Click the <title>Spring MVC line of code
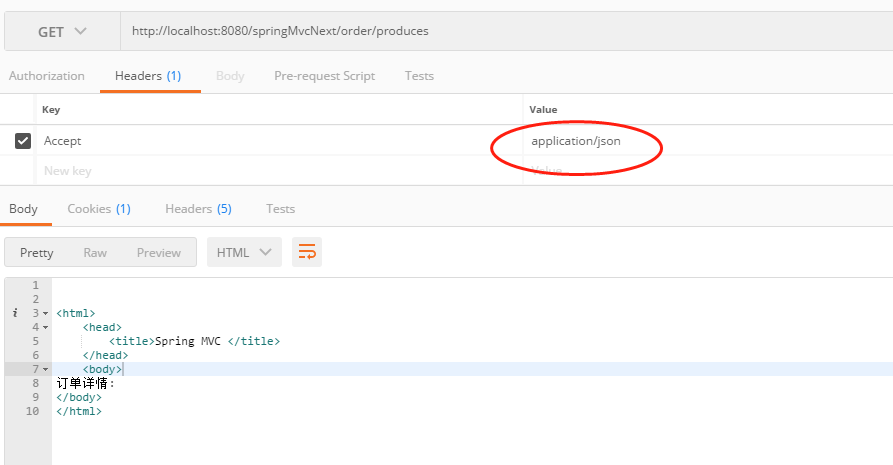 pyautogui.click(x=194, y=341)
